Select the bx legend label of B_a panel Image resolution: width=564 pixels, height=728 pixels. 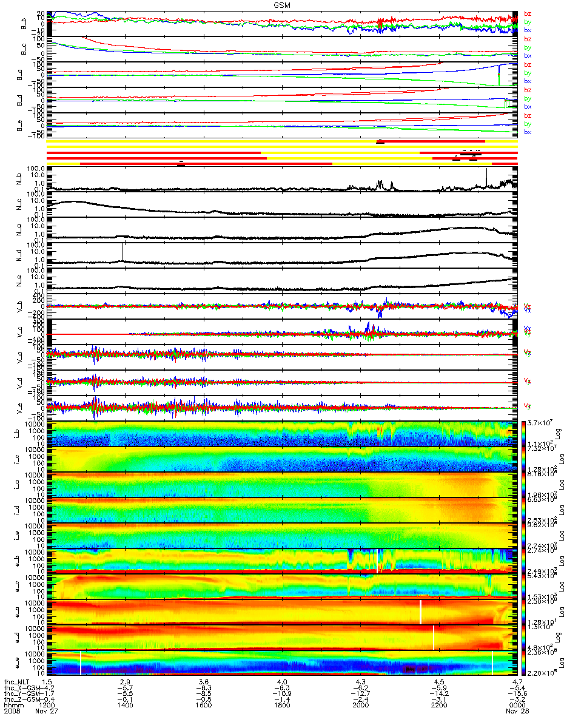(528, 81)
